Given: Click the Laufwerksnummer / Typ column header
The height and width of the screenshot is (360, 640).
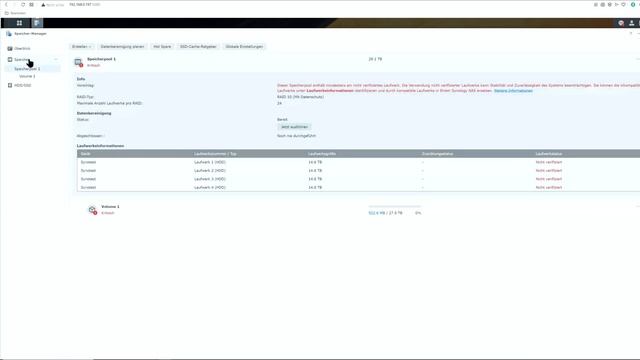Looking at the screenshot, I should (x=215, y=154).
